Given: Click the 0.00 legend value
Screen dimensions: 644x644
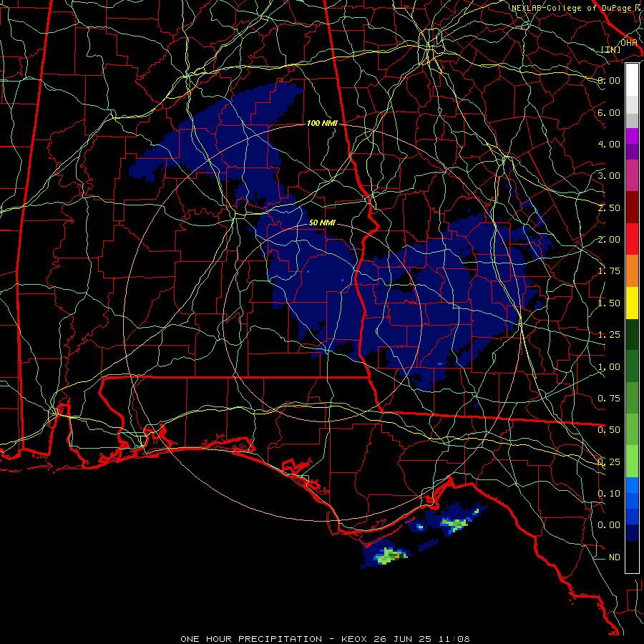Looking at the screenshot, I should coord(609,525).
